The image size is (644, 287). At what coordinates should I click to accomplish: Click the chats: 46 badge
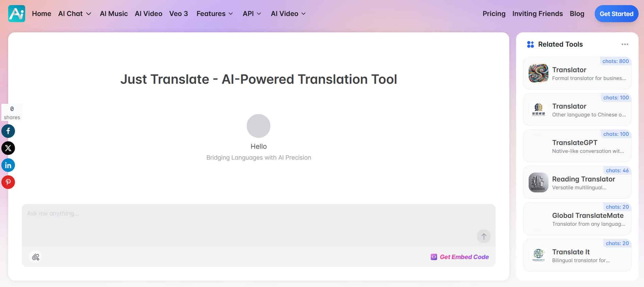pos(617,171)
